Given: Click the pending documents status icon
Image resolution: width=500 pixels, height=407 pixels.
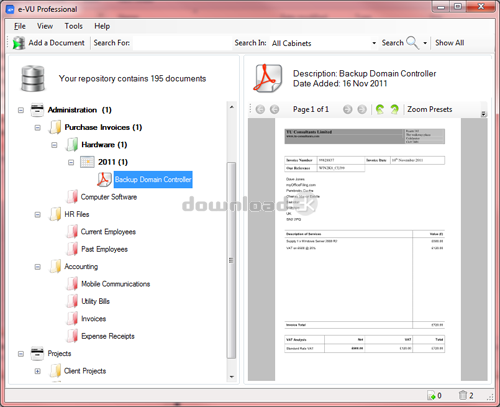Looking at the screenshot, I should click(x=431, y=395).
